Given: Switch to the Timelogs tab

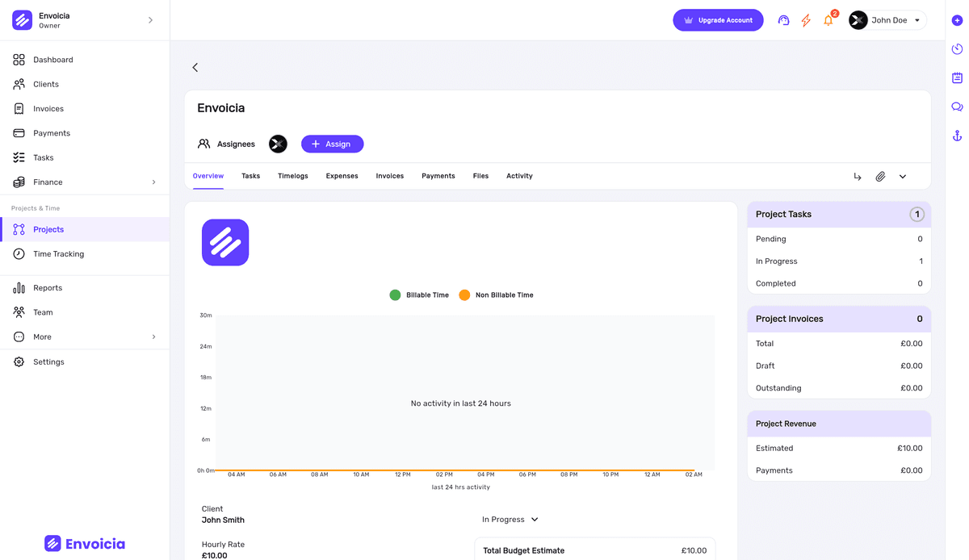Looking at the screenshot, I should pyautogui.click(x=292, y=175).
